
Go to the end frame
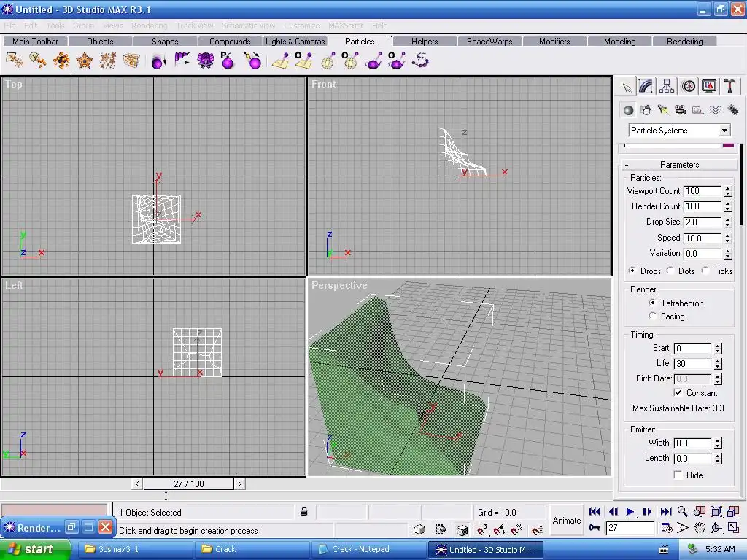pos(665,511)
